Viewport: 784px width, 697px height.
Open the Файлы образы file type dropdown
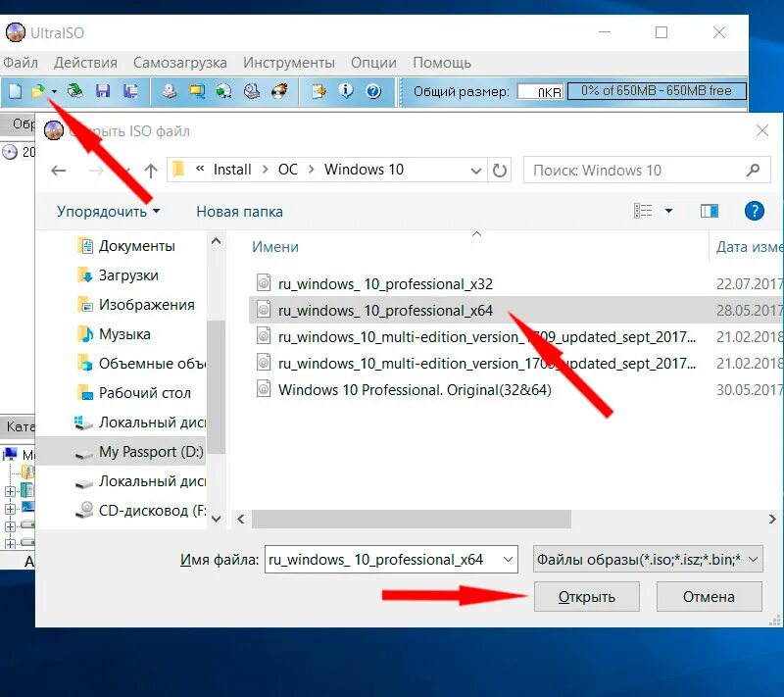click(x=648, y=560)
